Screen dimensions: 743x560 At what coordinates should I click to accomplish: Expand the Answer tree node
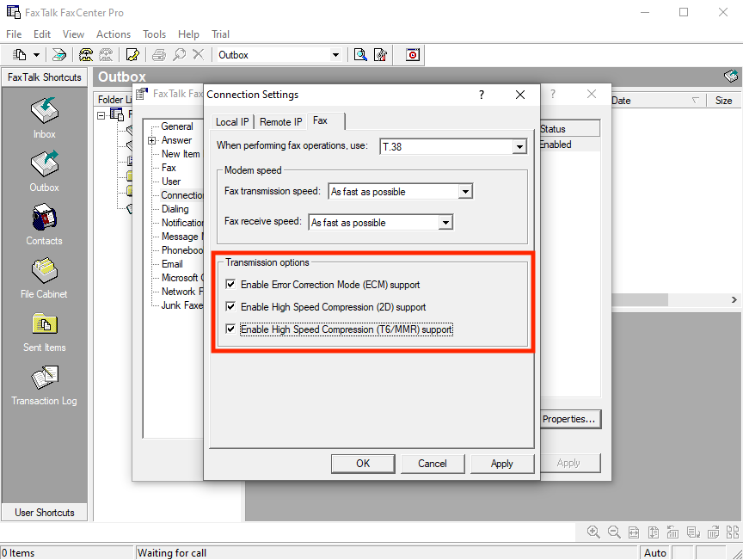[151, 140]
